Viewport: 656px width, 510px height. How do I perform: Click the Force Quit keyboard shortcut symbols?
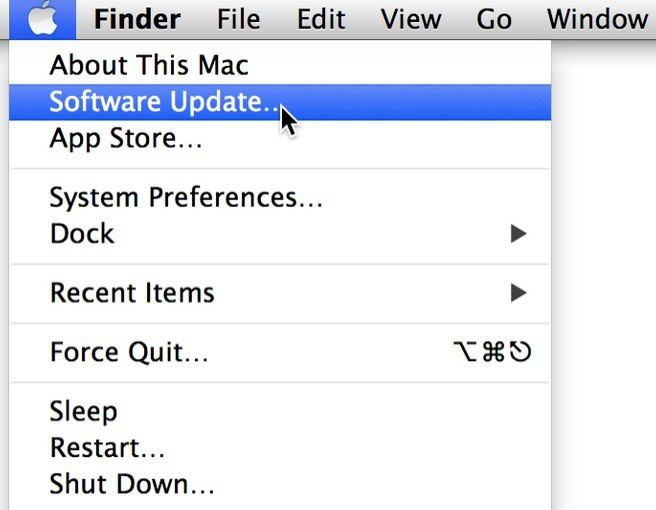492,352
